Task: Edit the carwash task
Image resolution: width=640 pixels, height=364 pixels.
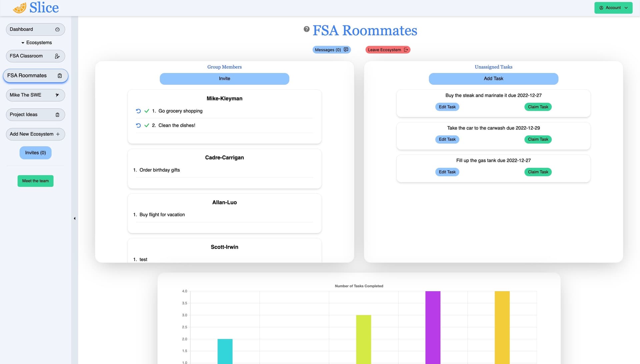Action: click(447, 140)
